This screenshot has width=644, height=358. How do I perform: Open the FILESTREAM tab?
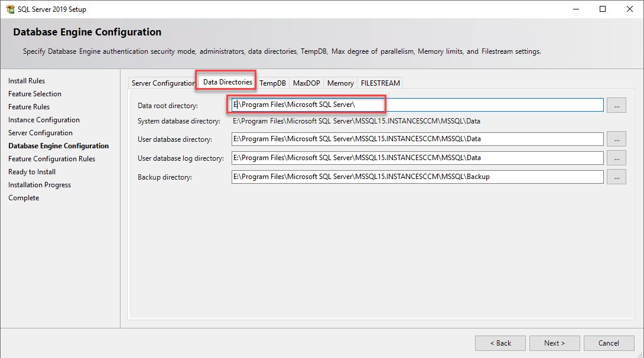tap(380, 83)
